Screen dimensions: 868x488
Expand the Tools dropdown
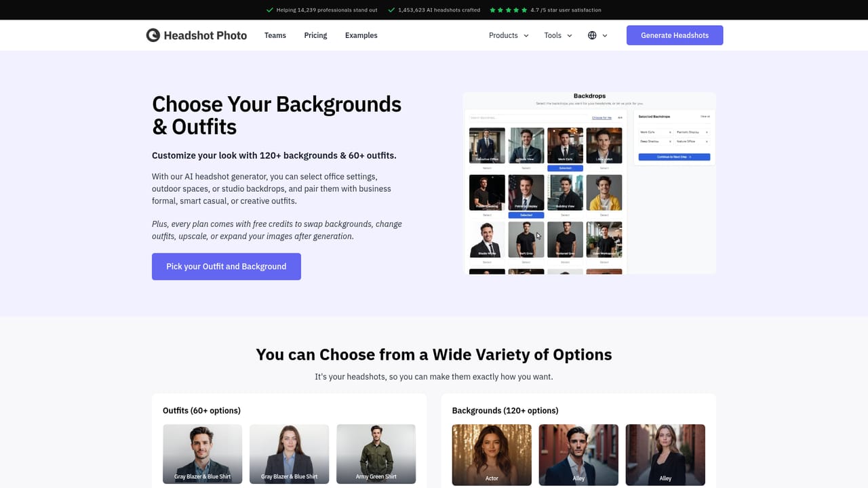558,35
